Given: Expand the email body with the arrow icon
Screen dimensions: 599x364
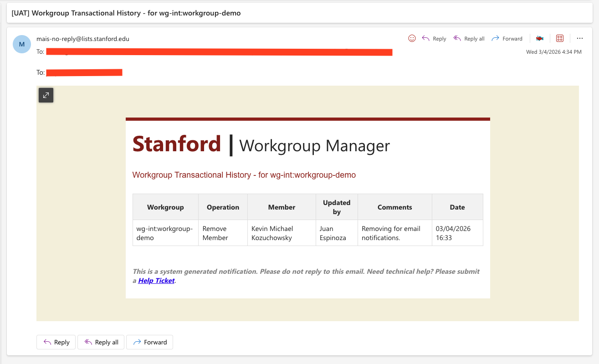Looking at the screenshot, I should [46, 95].
